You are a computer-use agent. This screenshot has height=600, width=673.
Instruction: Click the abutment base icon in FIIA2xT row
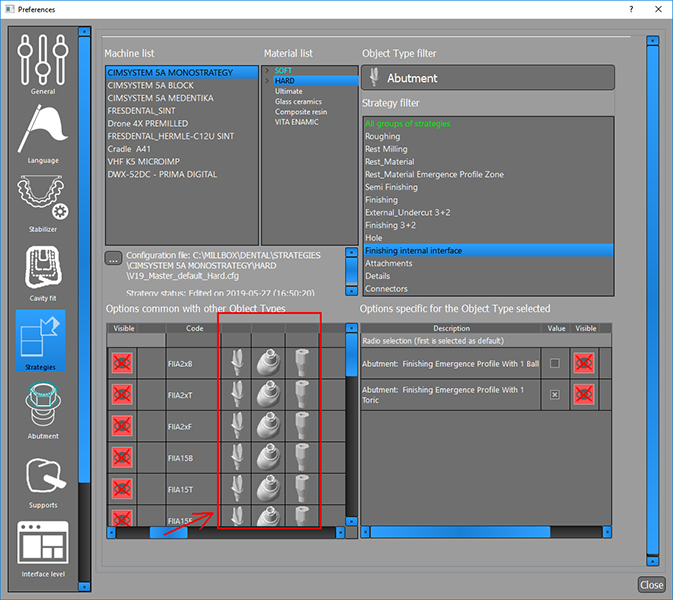(x=268, y=394)
